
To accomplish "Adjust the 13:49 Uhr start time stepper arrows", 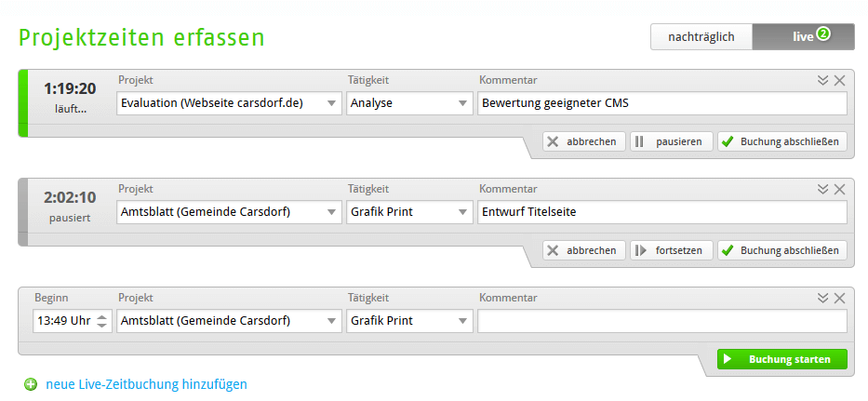I will 101,321.
